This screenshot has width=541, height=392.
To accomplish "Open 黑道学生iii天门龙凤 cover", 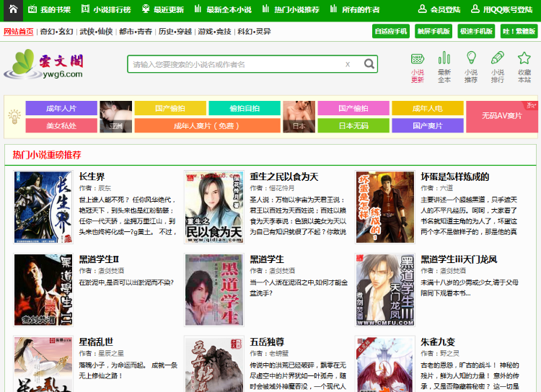I will (x=385, y=290).
